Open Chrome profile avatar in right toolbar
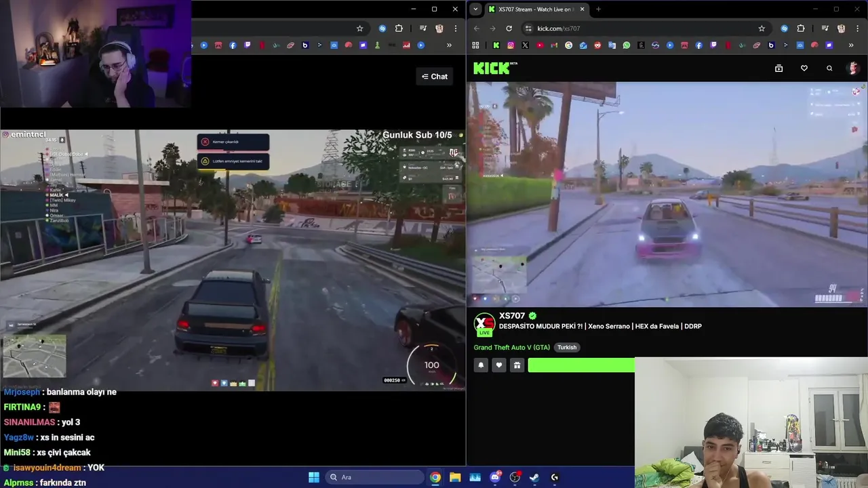The width and height of the screenshot is (868, 488). point(841,28)
